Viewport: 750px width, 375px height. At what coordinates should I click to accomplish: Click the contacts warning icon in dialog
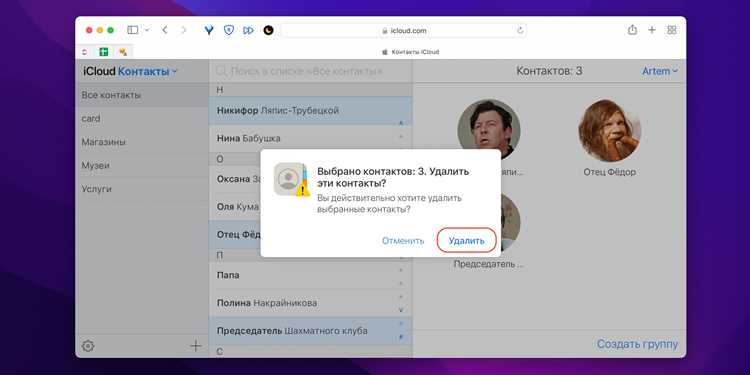pyautogui.click(x=291, y=179)
